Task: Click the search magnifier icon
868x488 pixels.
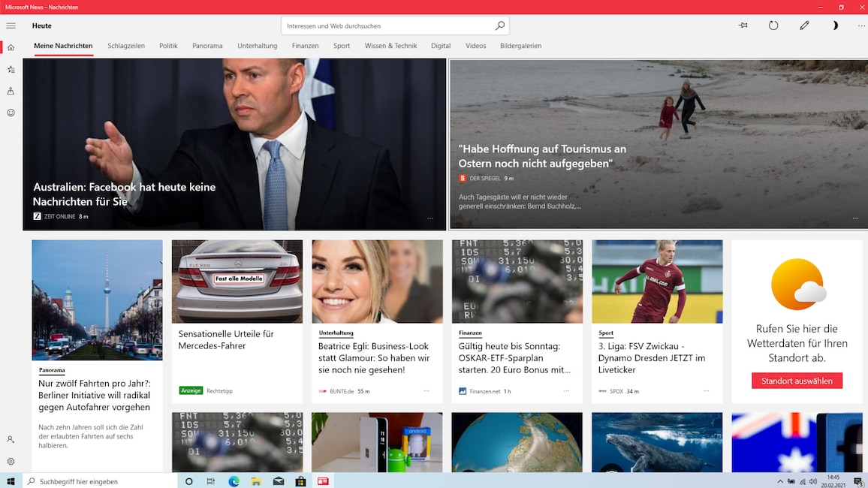Action: click(499, 26)
